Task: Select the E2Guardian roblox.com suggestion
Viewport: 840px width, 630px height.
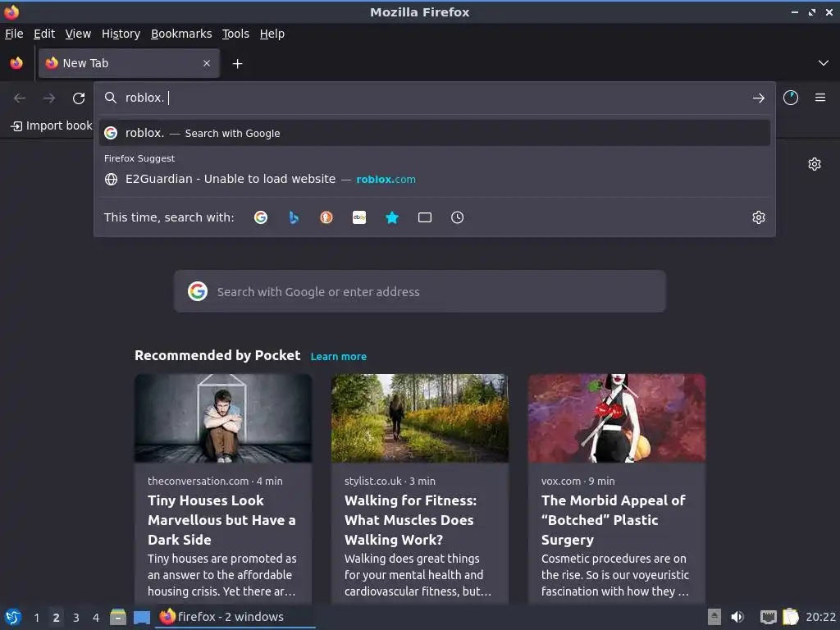Action: click(x=435, y=179)
